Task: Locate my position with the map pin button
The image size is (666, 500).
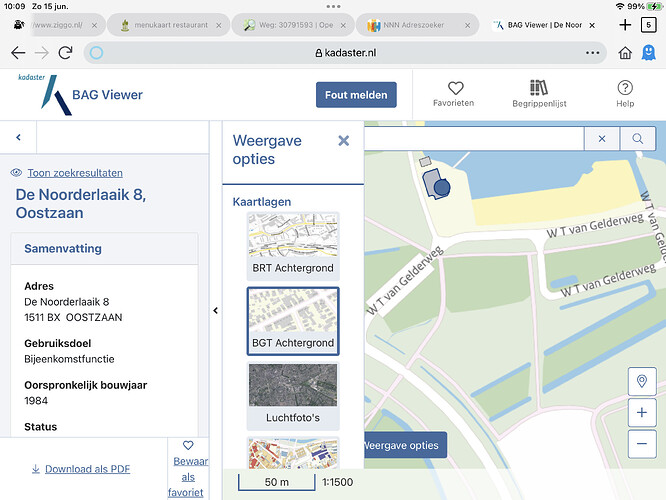Action: pos(642,381)
